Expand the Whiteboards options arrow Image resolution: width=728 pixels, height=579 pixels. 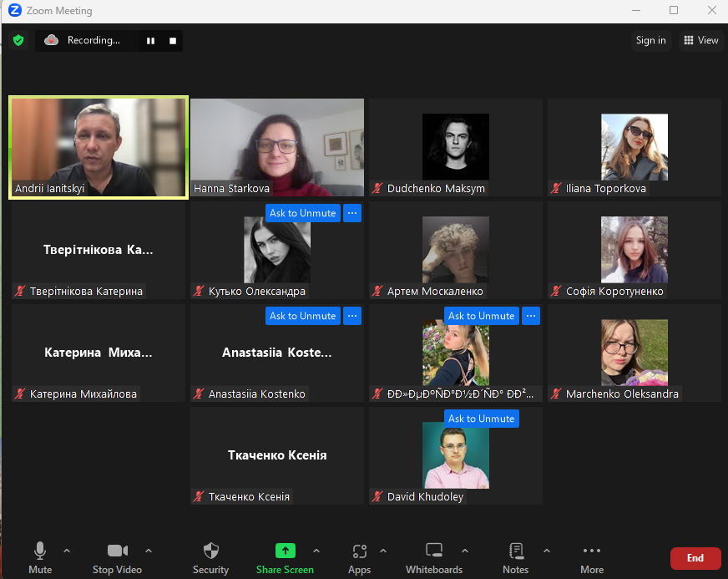click(465, 551)
